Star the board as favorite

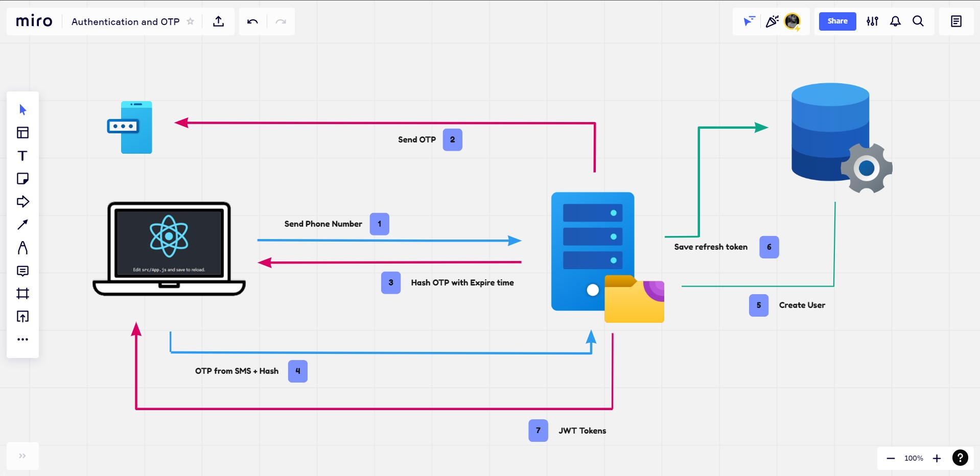(190, 21)
